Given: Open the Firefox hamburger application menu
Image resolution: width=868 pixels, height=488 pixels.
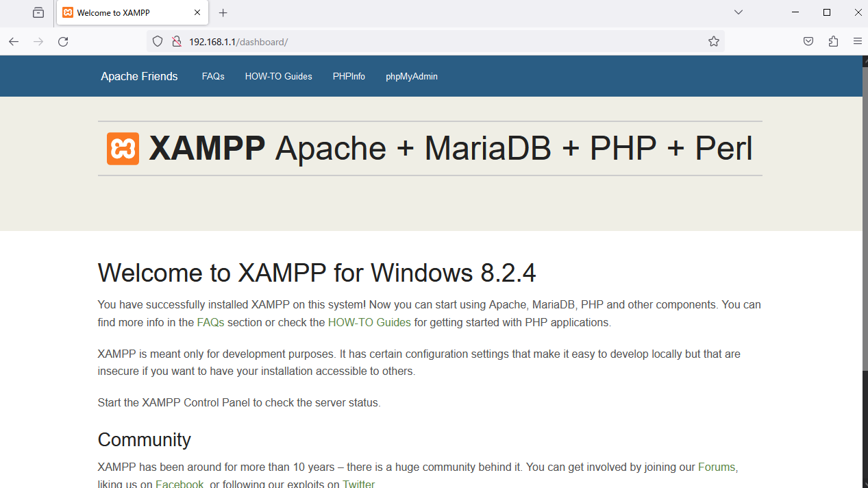Looking at the screenshot, I should click(857, 42).
